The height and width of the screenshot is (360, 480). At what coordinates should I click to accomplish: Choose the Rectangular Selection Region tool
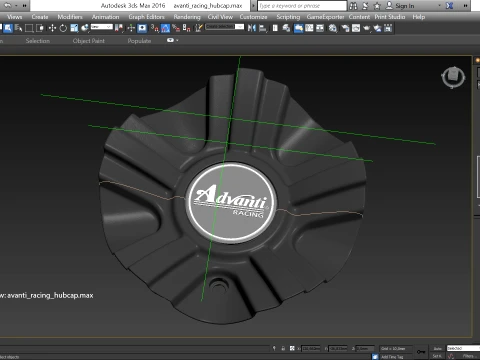29,28
